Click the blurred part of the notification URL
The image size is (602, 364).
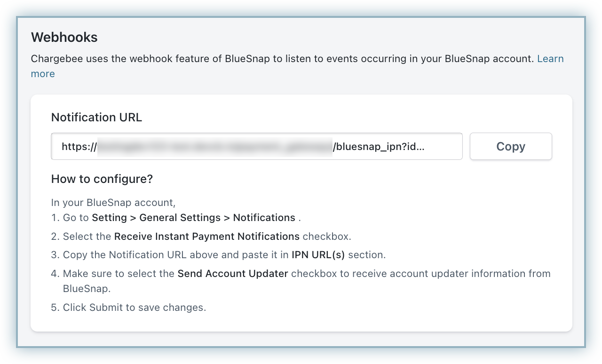(x=214, y=147)
